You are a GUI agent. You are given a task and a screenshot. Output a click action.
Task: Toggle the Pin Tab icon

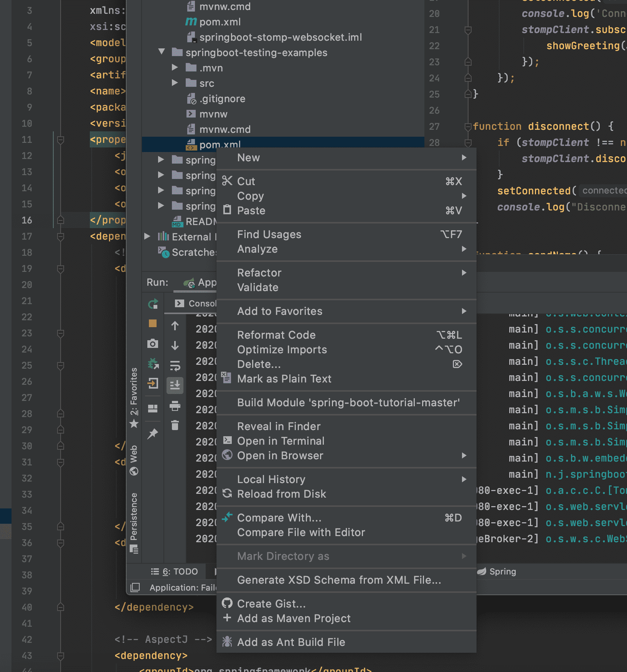[153, 434]
